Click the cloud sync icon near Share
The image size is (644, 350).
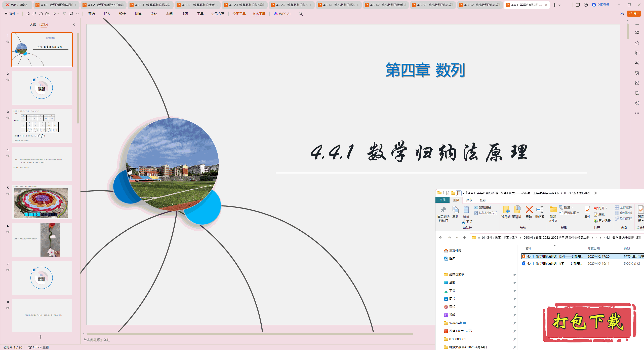pyautogui.click(x=622, y=14)
